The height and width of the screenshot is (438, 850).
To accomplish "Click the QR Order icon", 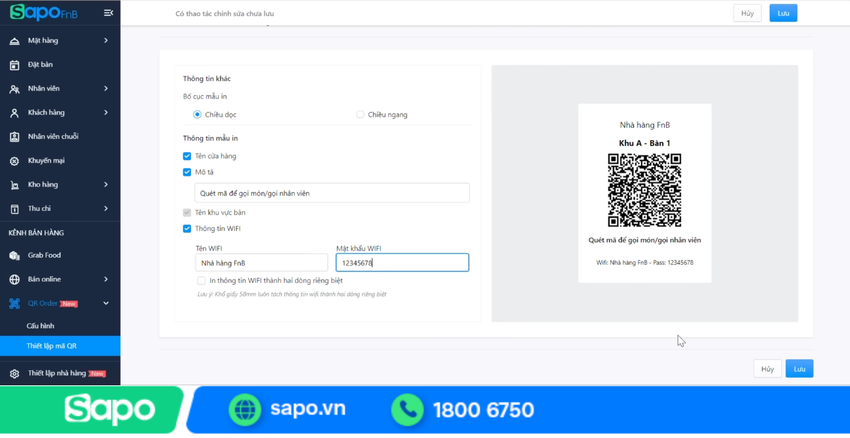I will point(15,304).
